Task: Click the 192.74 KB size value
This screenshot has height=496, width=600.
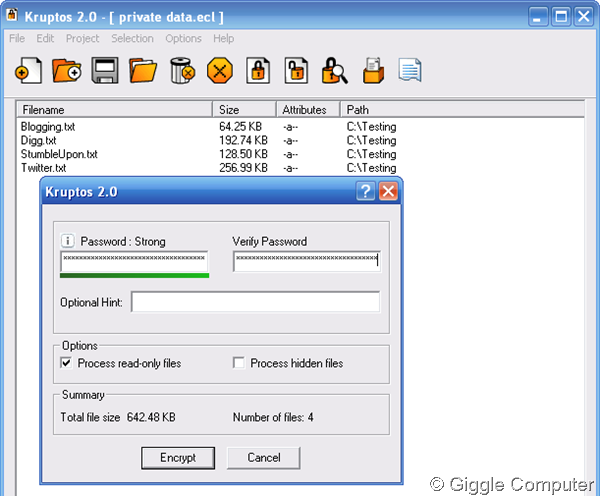Action: 243,140
